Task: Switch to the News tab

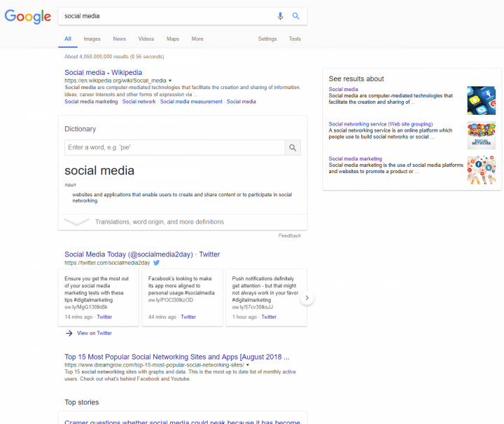Action: 119,39
